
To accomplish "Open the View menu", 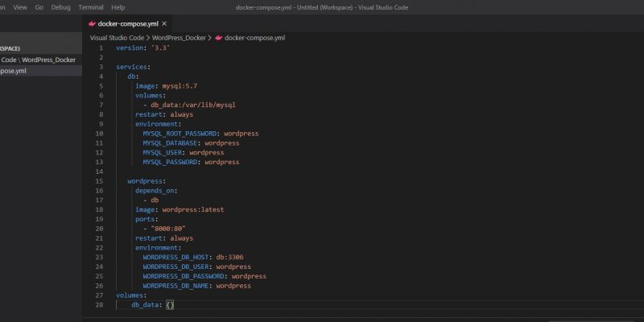I will tap(19, 7).
